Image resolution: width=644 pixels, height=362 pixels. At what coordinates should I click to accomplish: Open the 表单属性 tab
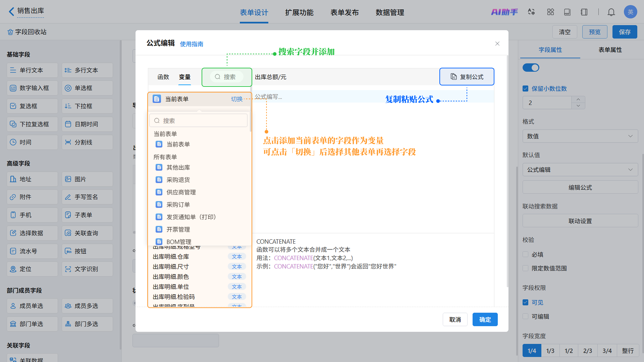[x=610, y=50]
